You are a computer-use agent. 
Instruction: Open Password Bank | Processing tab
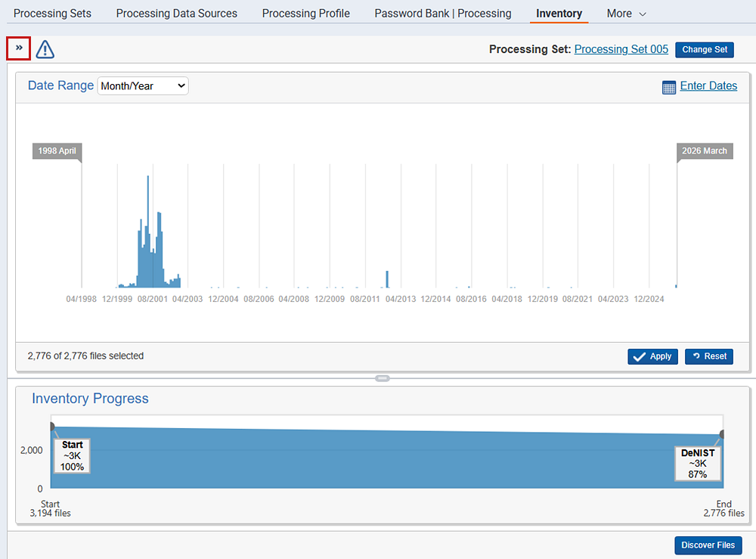coord(443,14)
